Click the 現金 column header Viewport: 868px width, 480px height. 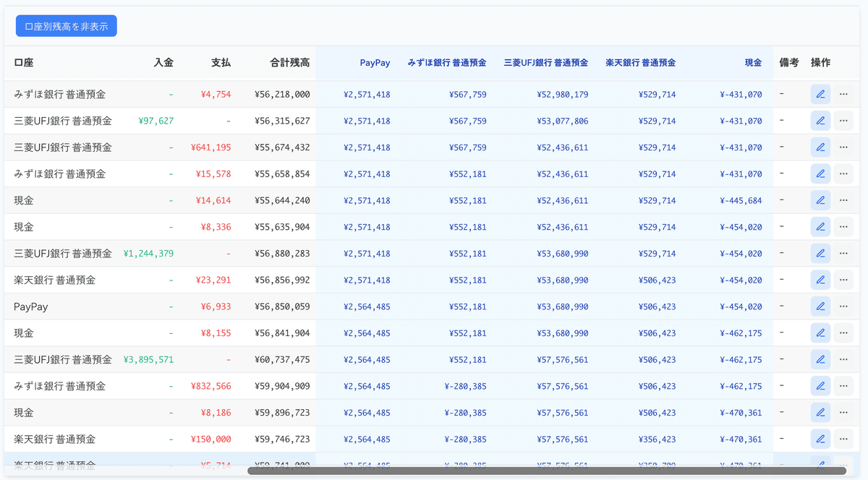click(753, 63)
